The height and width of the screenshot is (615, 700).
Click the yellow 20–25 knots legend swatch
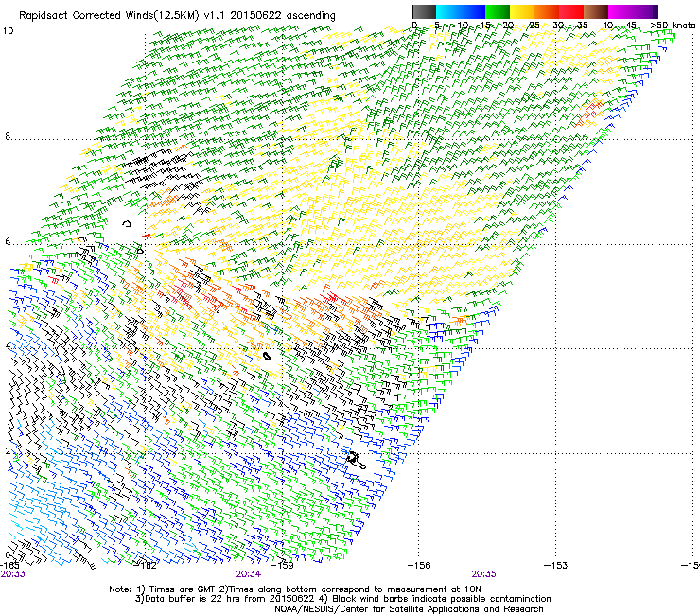pyautogui.click(x=522, y=11)
